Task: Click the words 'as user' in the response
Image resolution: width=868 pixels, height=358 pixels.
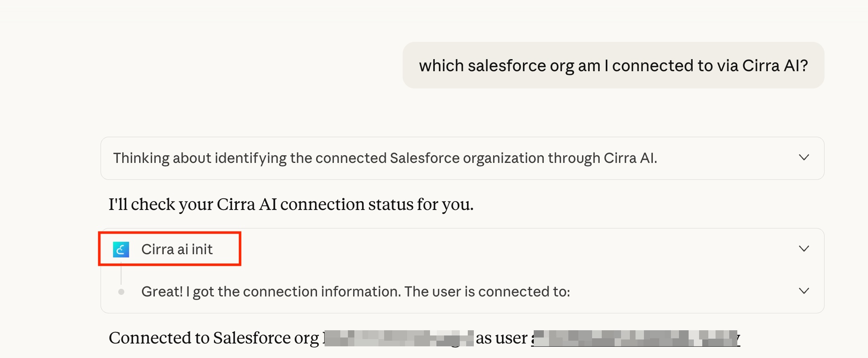Action: pyautogui.click(x=501, y=338)
